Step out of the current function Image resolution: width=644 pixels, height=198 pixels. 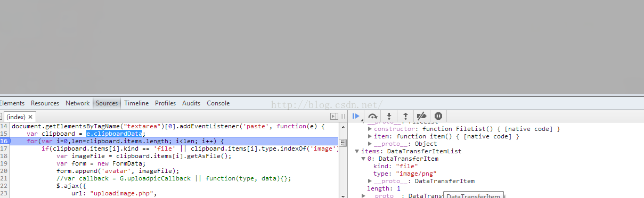405,115
